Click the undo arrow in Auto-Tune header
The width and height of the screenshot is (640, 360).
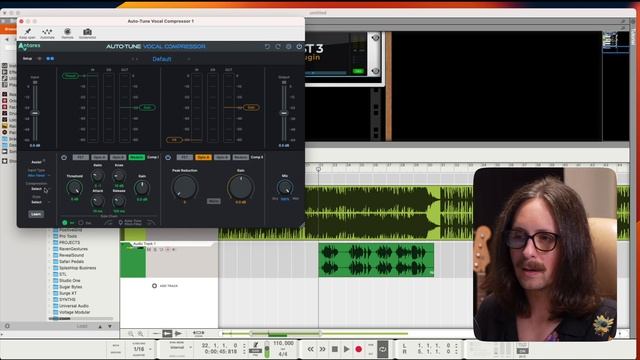point(267,47)
